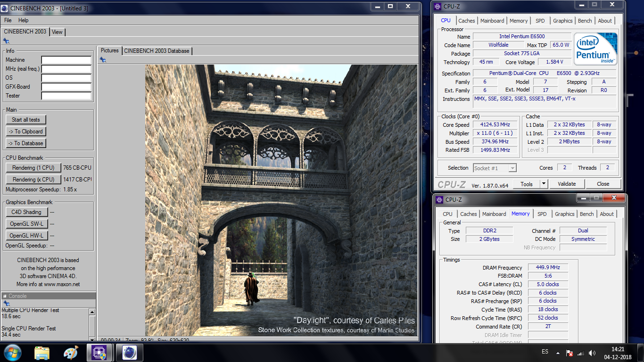
Task: Show hidden system tray icons arrow
Action: point(558,353)
